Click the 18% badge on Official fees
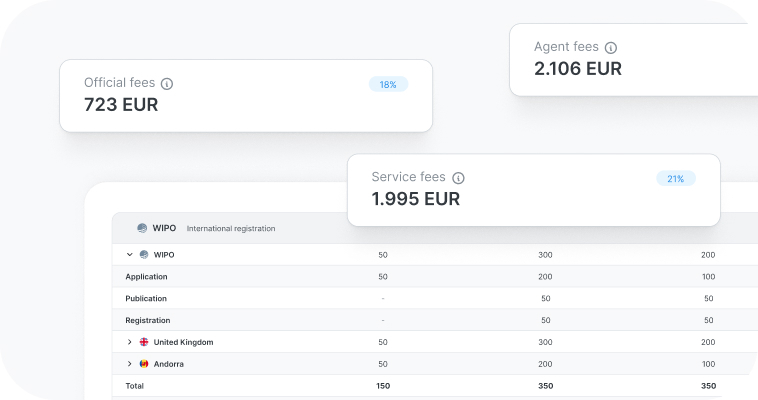 click(388, 85)
